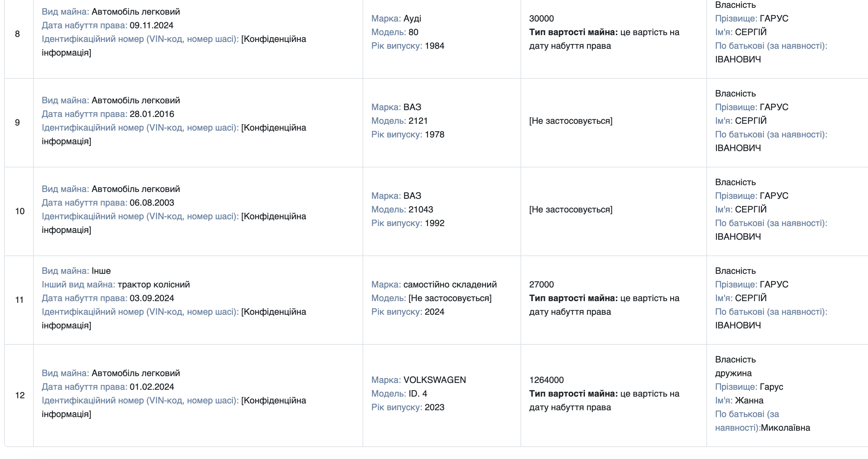868x459 pixels.
Task: Click acquisition date 28.01.2016
Action: tap(152, 114)
